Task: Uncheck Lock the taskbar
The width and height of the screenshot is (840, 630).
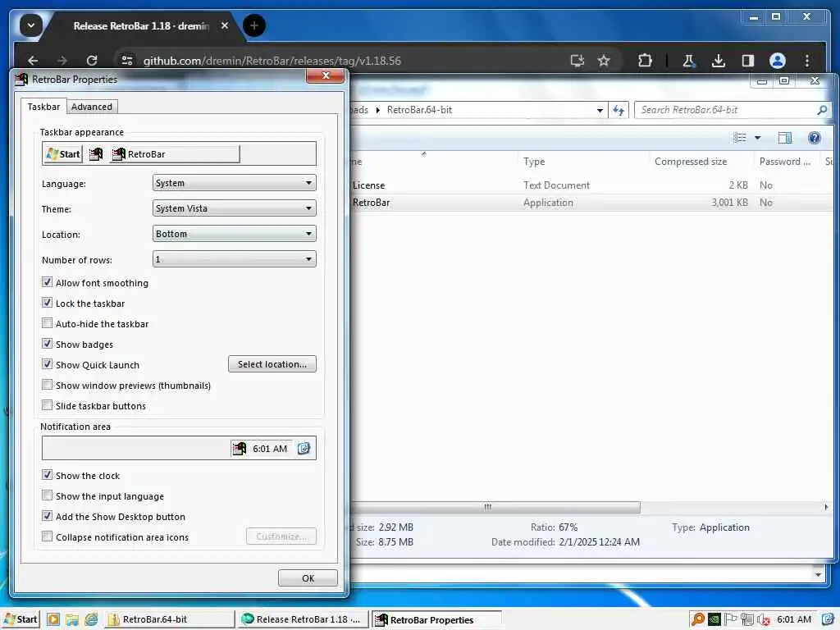Action: (x=47, y=303)
